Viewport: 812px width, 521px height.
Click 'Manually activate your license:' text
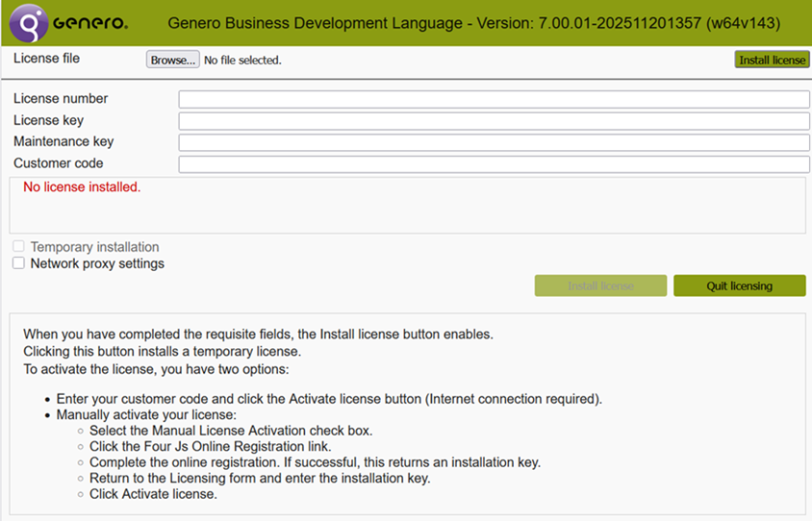click(x=146, y=415)
